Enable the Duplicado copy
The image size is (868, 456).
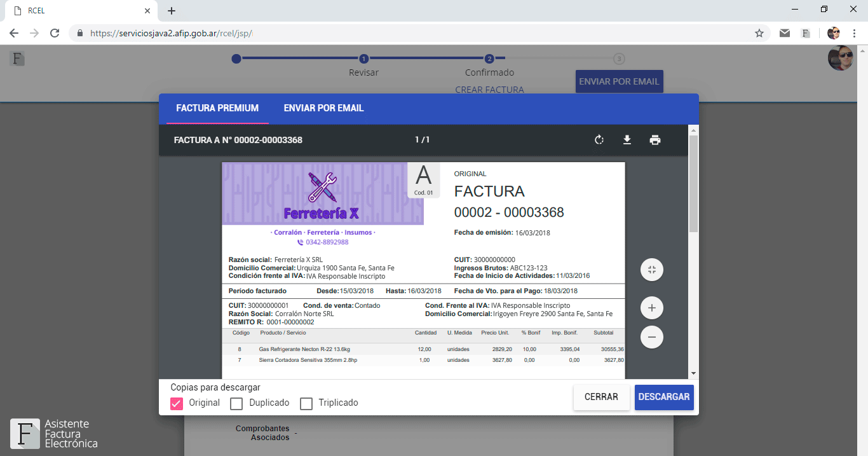[x=236, y=403]
